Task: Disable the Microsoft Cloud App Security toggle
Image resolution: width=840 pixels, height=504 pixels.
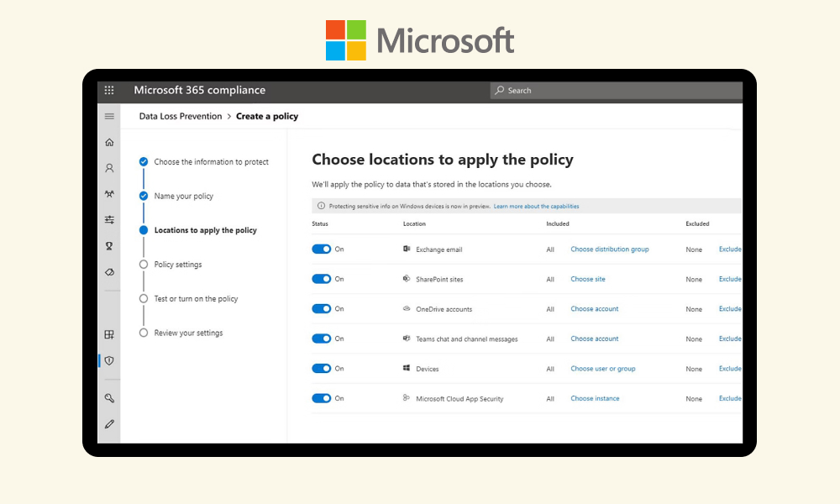Action: tap(322, 398)
